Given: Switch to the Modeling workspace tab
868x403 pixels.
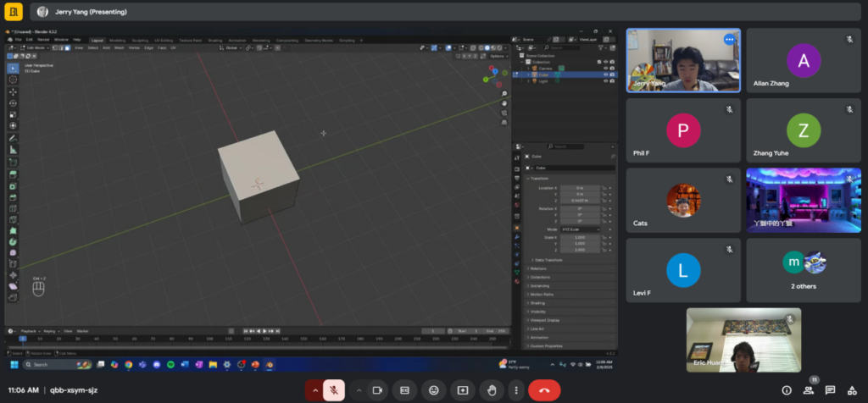Looking at the screenshot, I should 117,41.
